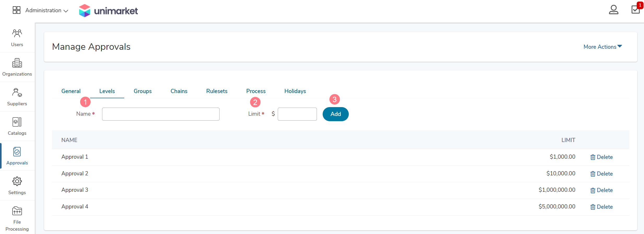
Task: Click the Manage Approvals heading
Action: [91, 47]
